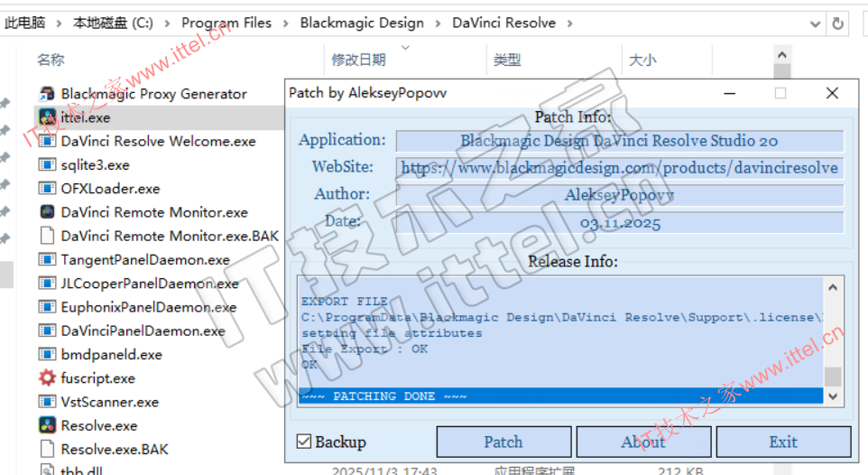Expand the column header sort chevron
This screenshot has height=475, width=868.
[404, 47]
